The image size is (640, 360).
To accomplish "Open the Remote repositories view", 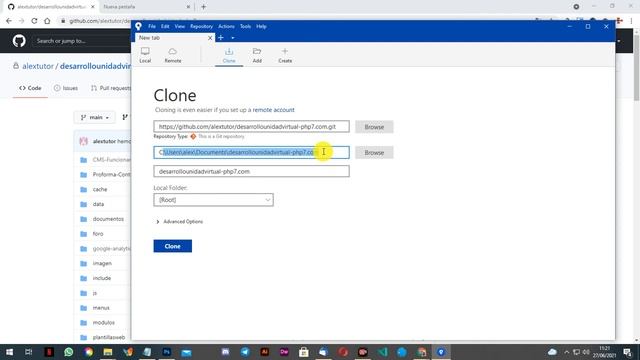I will pyautogui.click(x=173, y=55).
